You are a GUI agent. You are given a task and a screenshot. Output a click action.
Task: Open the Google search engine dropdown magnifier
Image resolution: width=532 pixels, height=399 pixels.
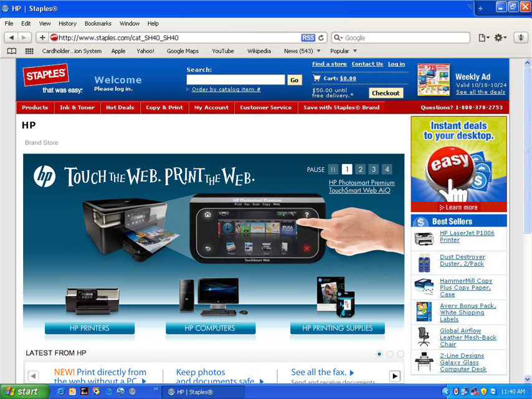[339, 37]
